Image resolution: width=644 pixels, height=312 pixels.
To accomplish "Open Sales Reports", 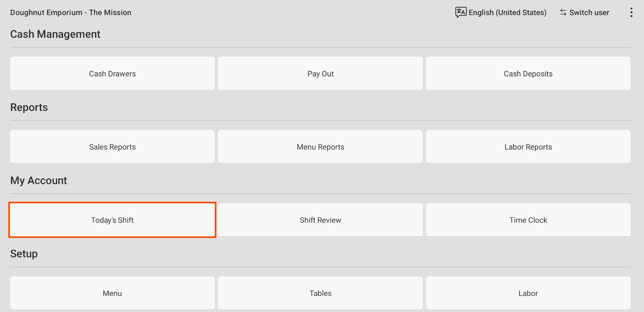I will coord(112,147).
